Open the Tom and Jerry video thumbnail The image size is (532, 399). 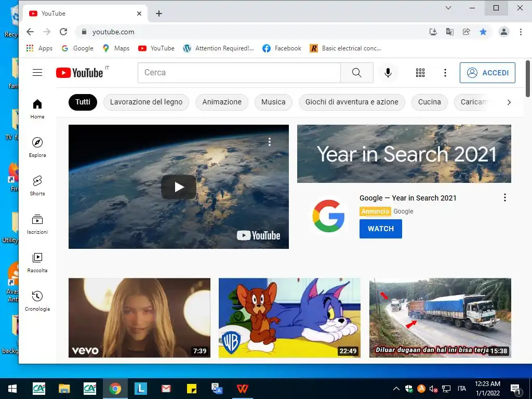(289, 317)
